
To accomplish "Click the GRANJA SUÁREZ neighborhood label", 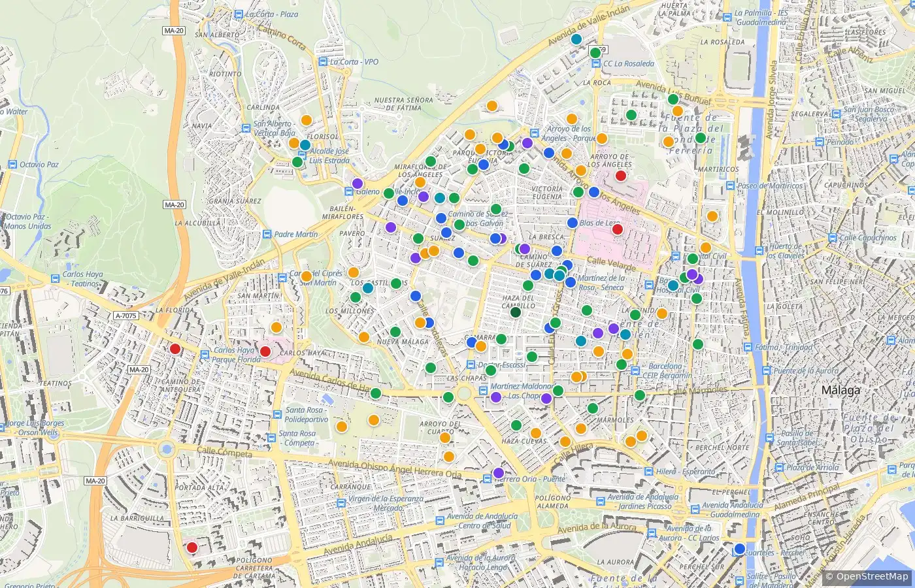I will pos(235,201).
